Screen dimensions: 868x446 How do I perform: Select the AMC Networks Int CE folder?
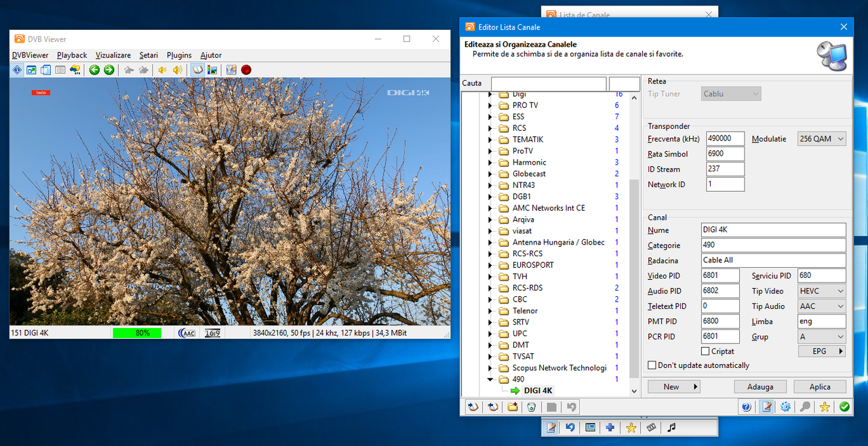point(549,208)
